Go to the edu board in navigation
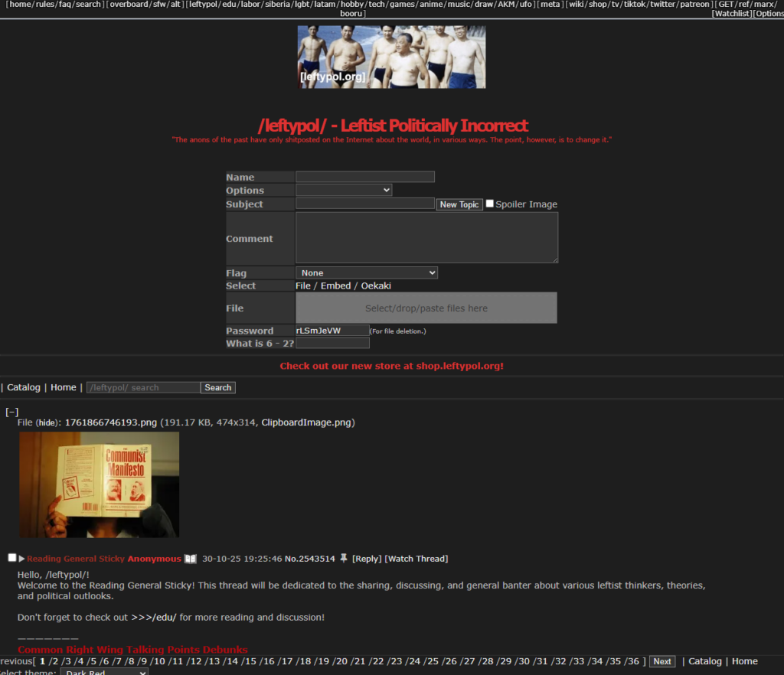The width and height of the screenshot is (784, 675). pyautogui.click(x=229, y=5)
